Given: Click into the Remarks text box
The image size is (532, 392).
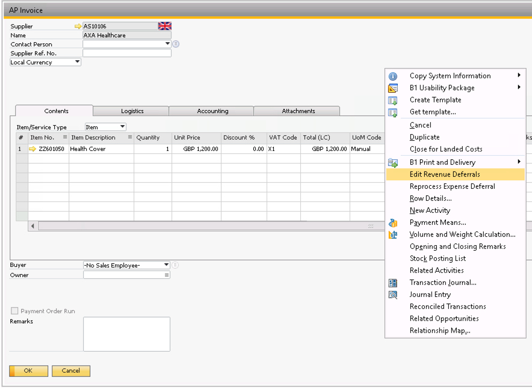Looking at the screenshot, I should click(x=126, y=334).
